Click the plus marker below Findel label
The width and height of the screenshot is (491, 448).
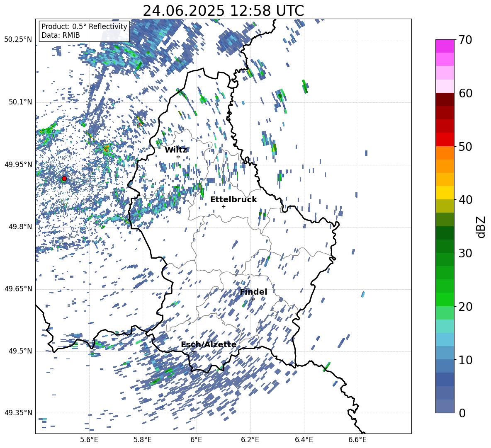(253, 299)
